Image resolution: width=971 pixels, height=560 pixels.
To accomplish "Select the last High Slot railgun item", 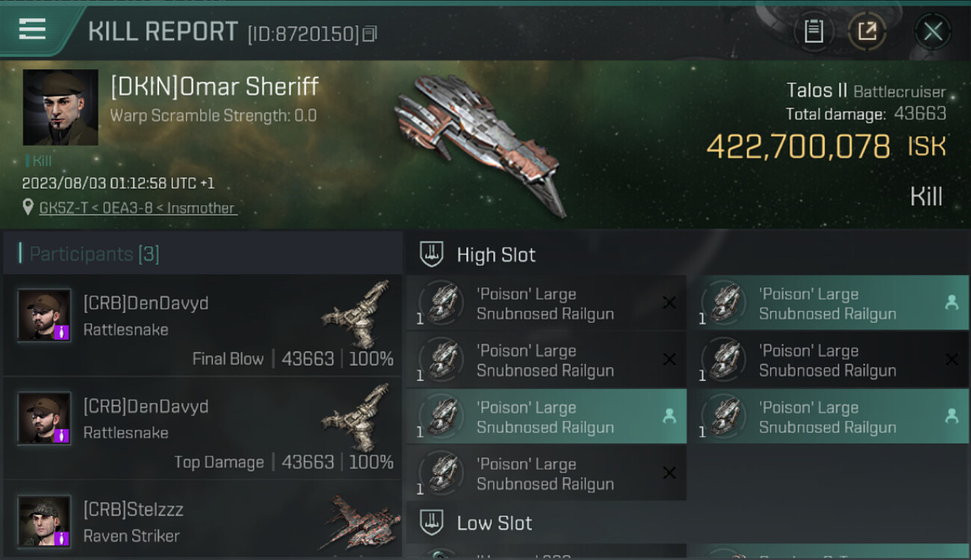I will [545, 473].
